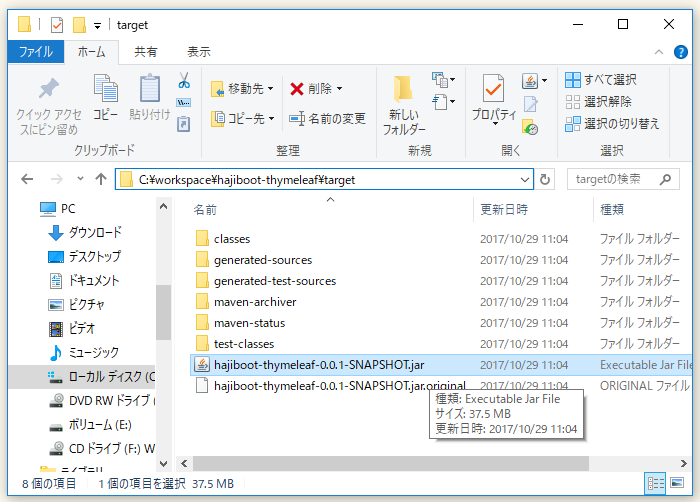Click the Paste clipboard icon

pos(150,88)
